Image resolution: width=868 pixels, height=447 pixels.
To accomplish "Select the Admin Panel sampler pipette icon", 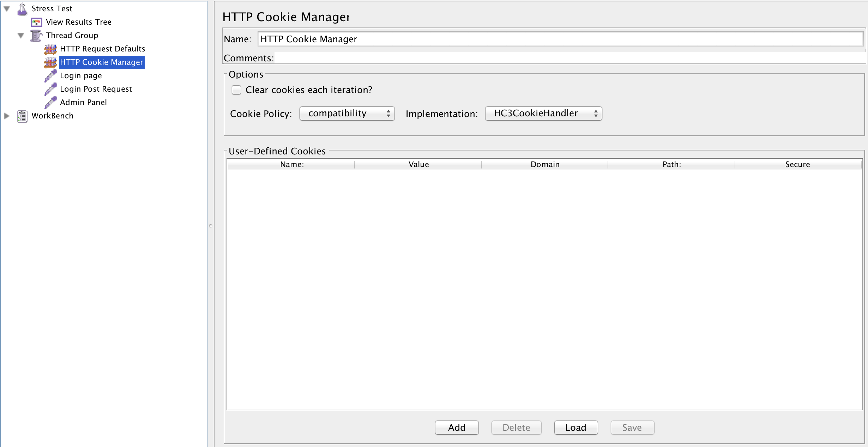I will pos(50,103).
